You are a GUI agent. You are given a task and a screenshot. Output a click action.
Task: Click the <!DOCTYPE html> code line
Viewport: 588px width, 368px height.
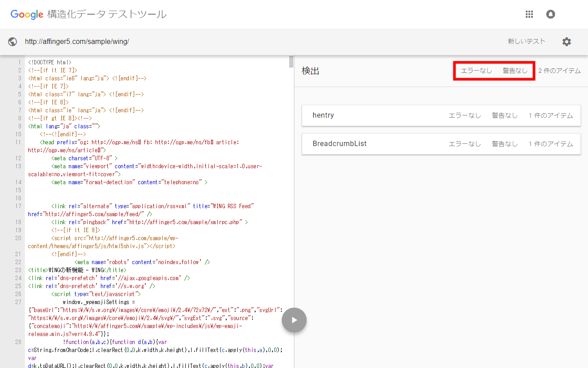coord(50,63)
